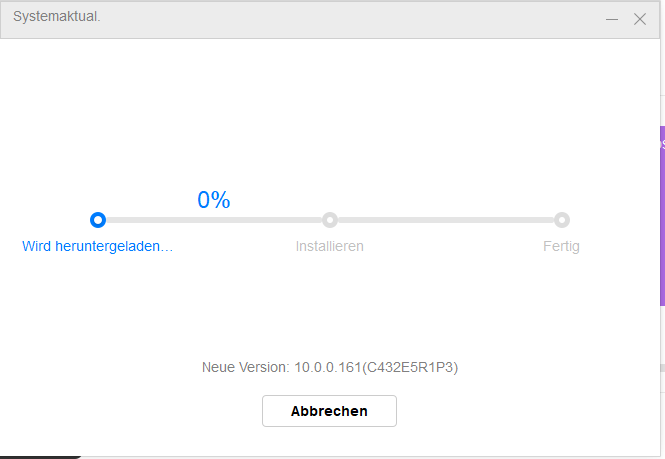The image size is (665, 459).
Task: Select the Fertig step label
Action: [561, 246]
